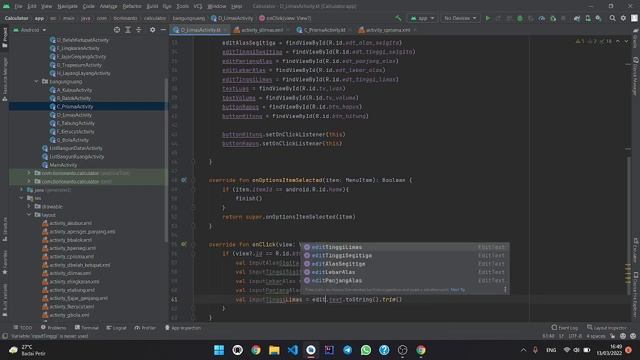Open Android view selector dropdown

30,30
